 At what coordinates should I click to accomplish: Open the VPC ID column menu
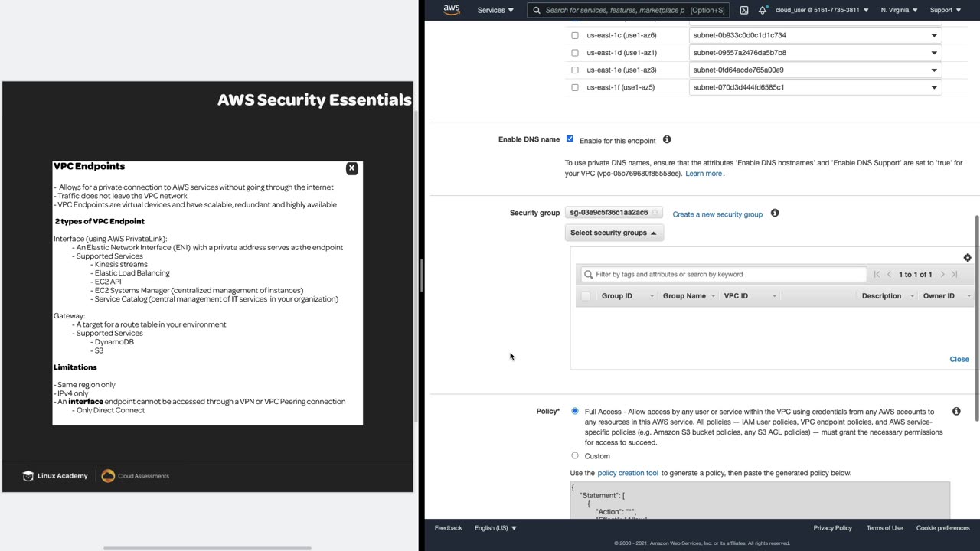point(774,296)
